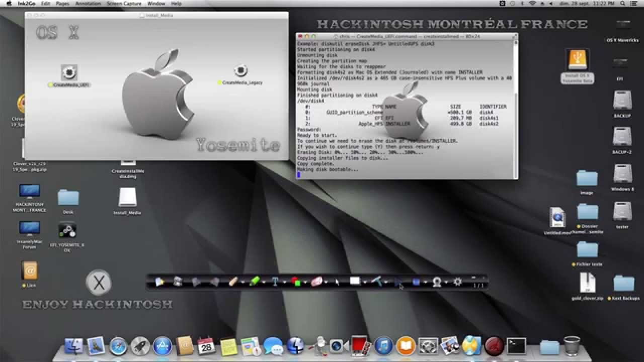Select the Text tool in annotation toolbar
644x362 pixels.
pyautogui.click(x=275, y=282)
